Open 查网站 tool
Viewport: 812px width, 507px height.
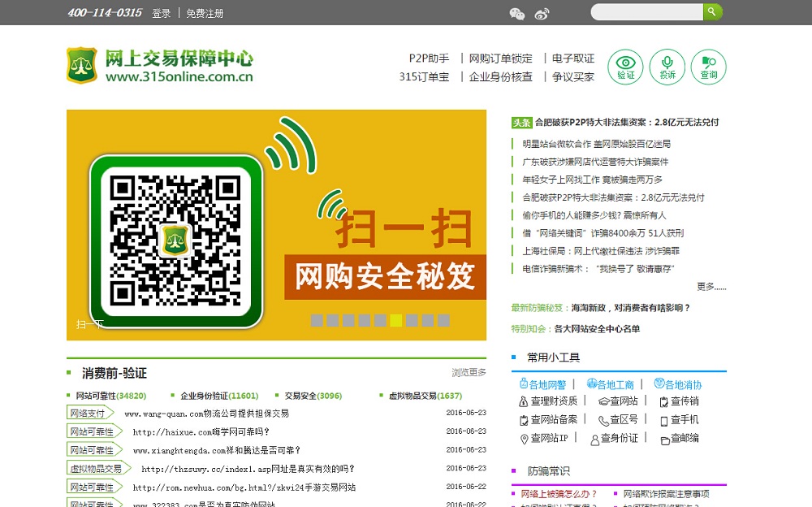(x=618, y=401)
